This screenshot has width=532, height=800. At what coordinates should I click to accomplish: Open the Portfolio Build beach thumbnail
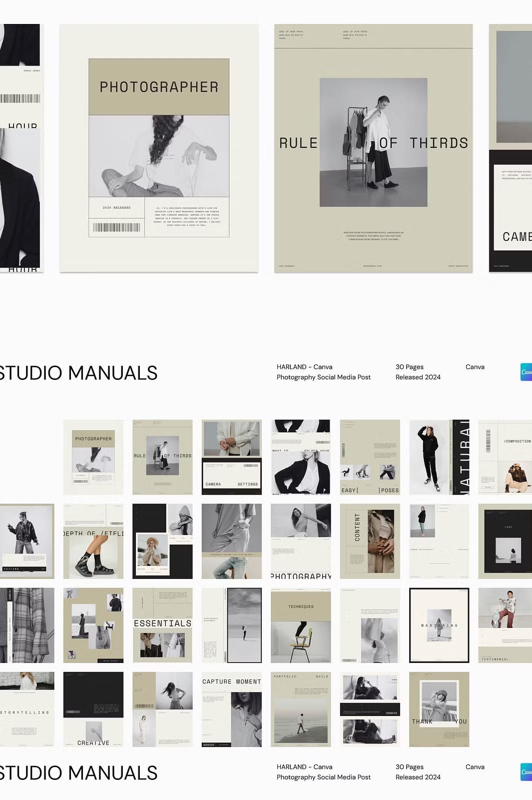click(301, 709)
